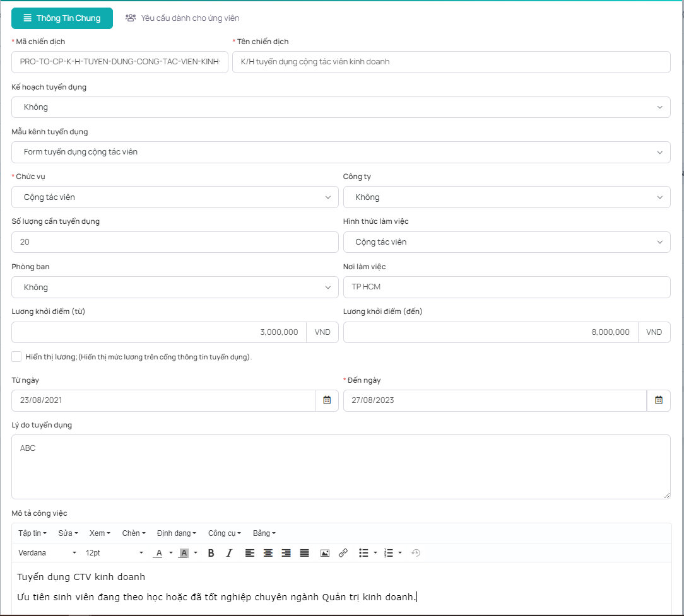The image size is (684, 616).
Task: Open the Chức vụ dropdown
Action: pyautogui.click(x=175, y=197)
